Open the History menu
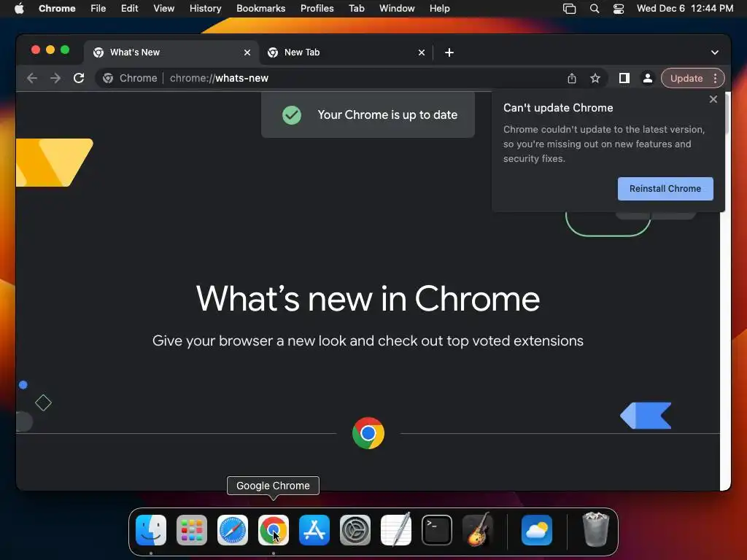 pos(205,8)
